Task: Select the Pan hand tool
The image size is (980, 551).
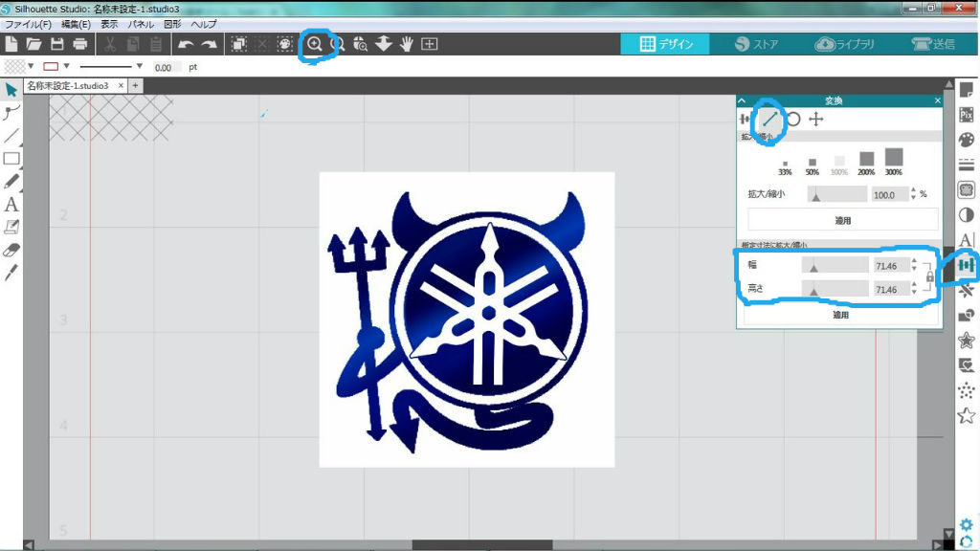Action: [x=406, y=44]
